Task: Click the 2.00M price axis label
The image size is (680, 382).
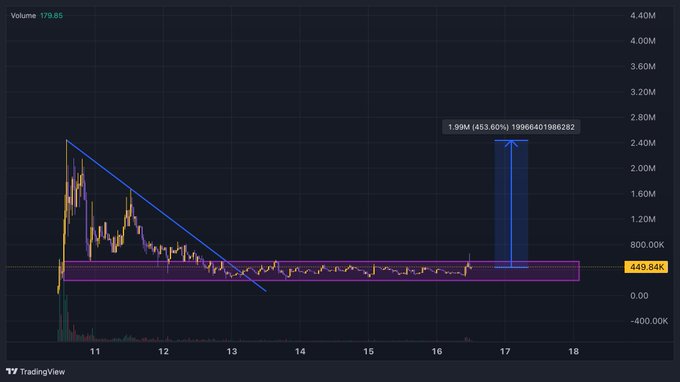Action: (643, 168)
